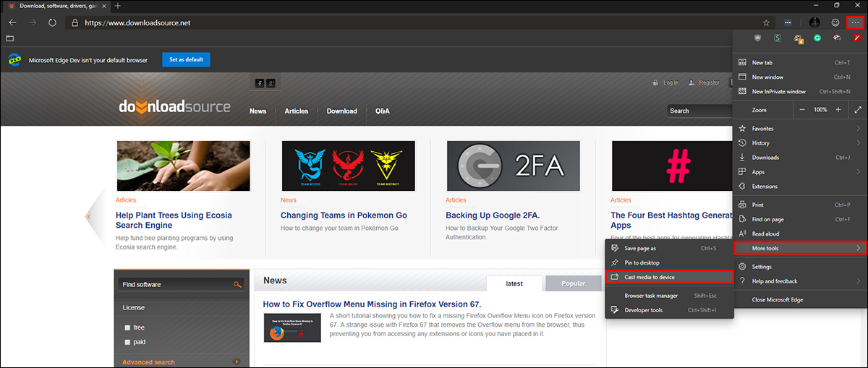Click the extension icon with orange 4 badge
Screen dimensions: 868x368
pos(798,39)
